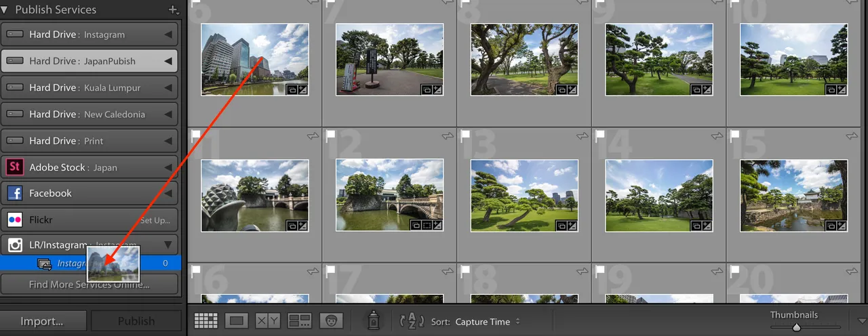The width and height of the screenshot is (868, 336).
Task: Click develop adjustments badge on photo 10
Action: tap(842, 89)
